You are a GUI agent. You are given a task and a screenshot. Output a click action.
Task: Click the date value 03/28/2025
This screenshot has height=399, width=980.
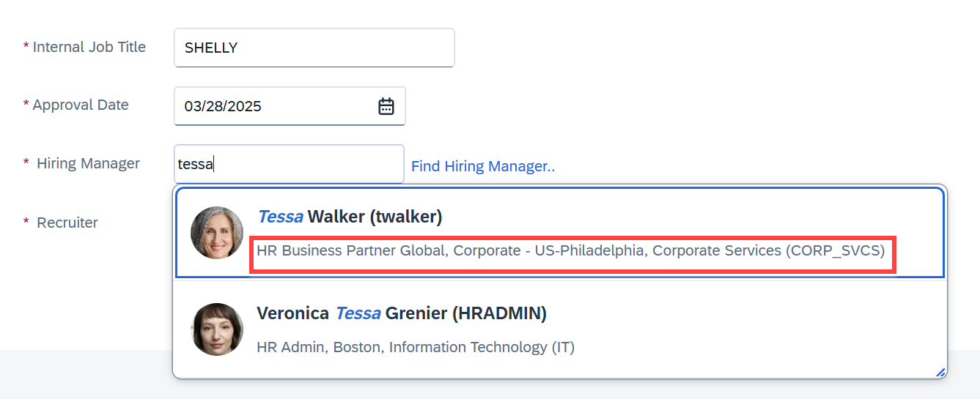pos(223,106)
